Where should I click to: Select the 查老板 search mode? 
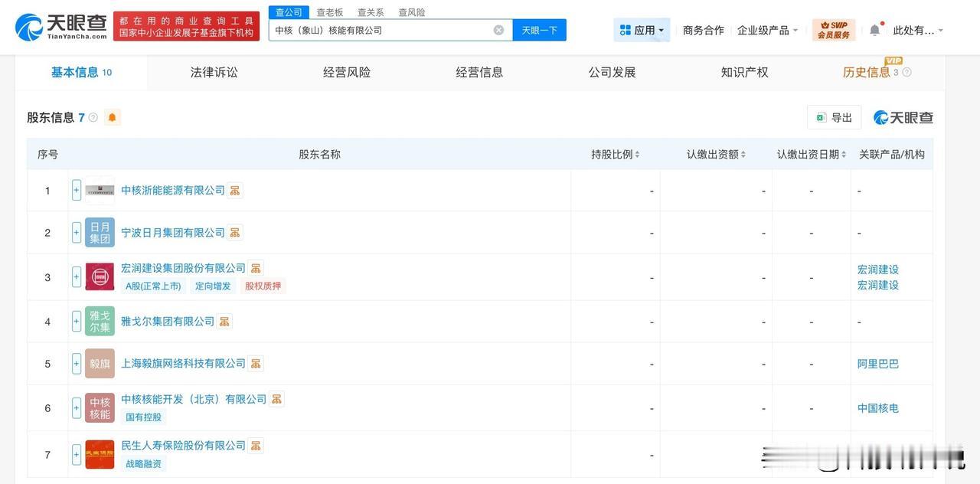(x=330, y=12)
